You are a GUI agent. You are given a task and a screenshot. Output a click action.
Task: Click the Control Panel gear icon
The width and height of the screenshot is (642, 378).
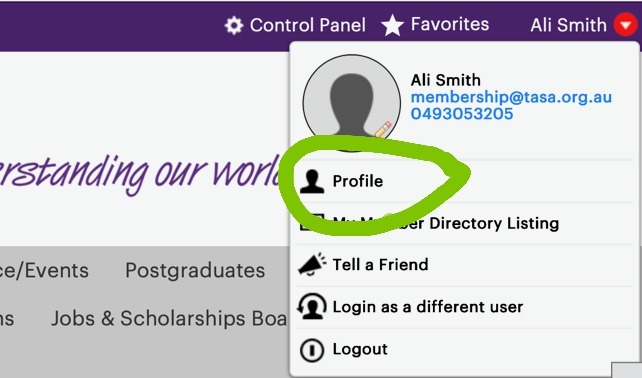[234, 25]
